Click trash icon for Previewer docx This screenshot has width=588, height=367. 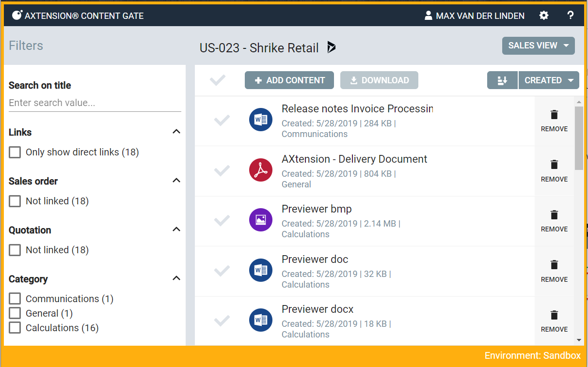pos(554,316)
